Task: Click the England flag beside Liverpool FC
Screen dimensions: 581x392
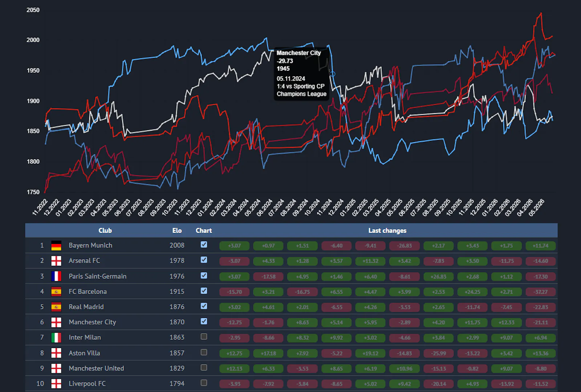Action: tap(56, 384)
